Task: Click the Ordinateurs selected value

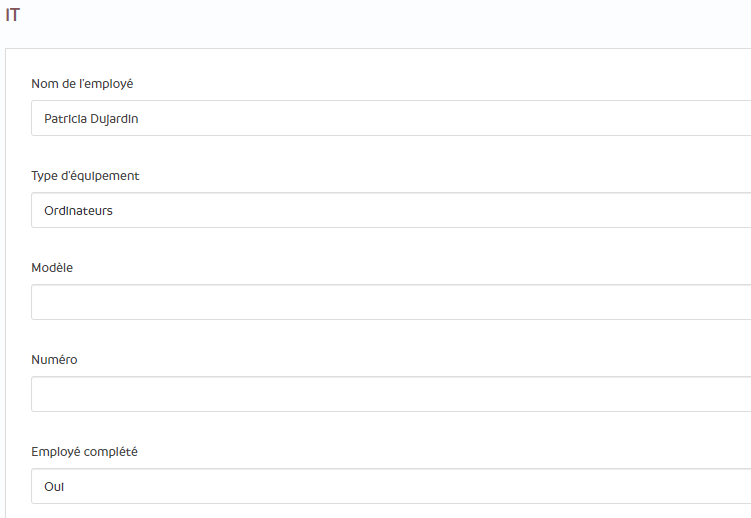Action: [x=78, y=211]
